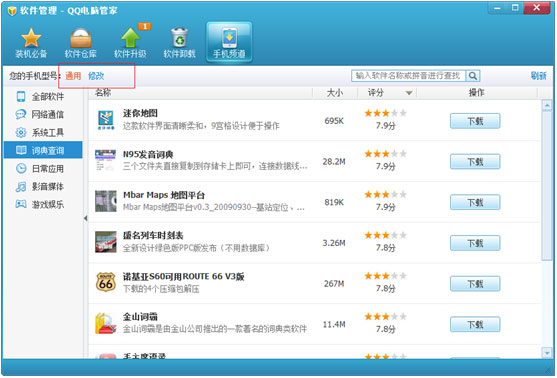Select the 手机频道 phone channel icon
Image resolution: width=557 pixels, height=378 pixels.
(229, 42)
